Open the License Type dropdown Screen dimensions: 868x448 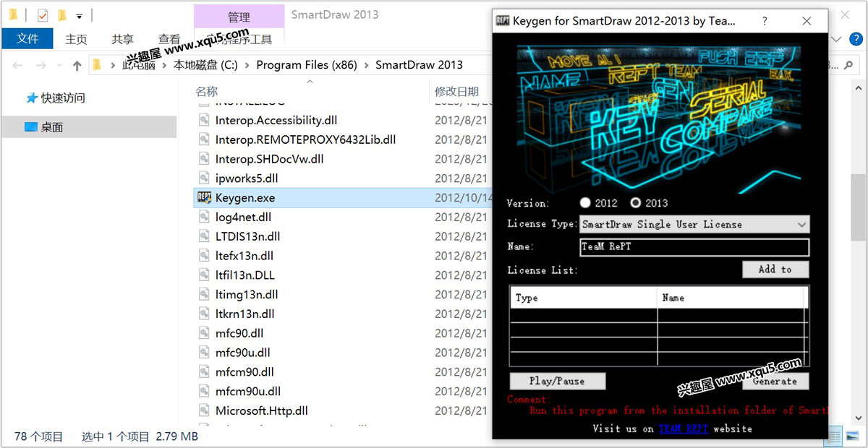pyautogui.click(x=694, y=224)
